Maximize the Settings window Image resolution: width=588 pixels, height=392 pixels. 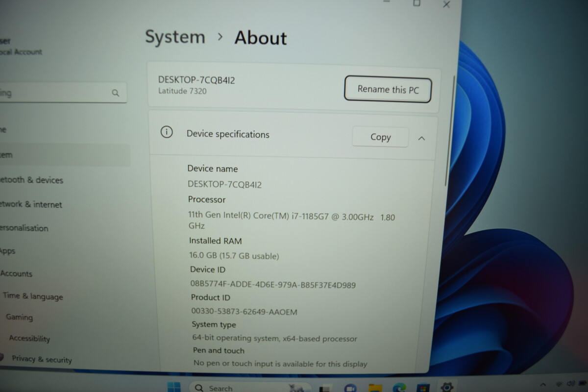click(416, 3)
